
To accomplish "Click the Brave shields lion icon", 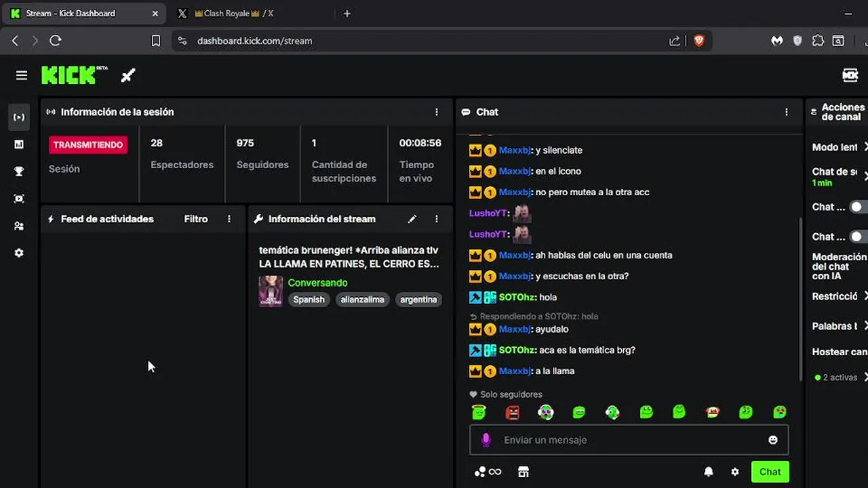I will pyautogui.click(x=698, y=41).
